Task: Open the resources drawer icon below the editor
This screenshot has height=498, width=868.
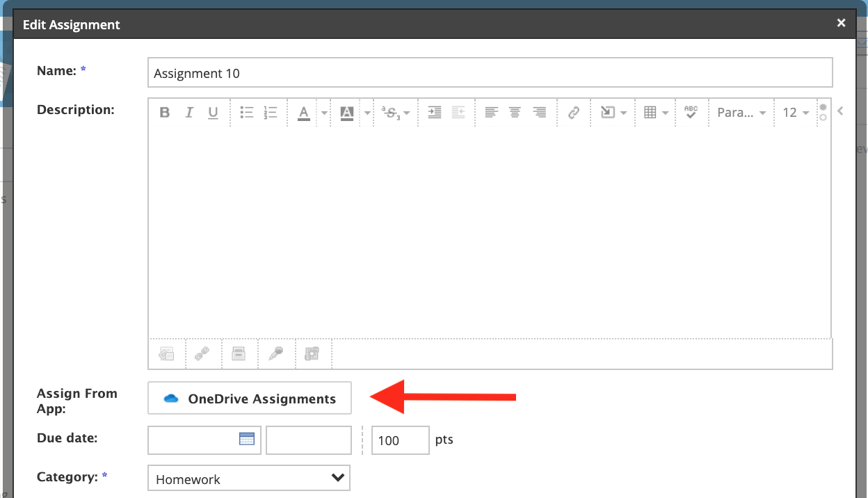Action: 239,354
